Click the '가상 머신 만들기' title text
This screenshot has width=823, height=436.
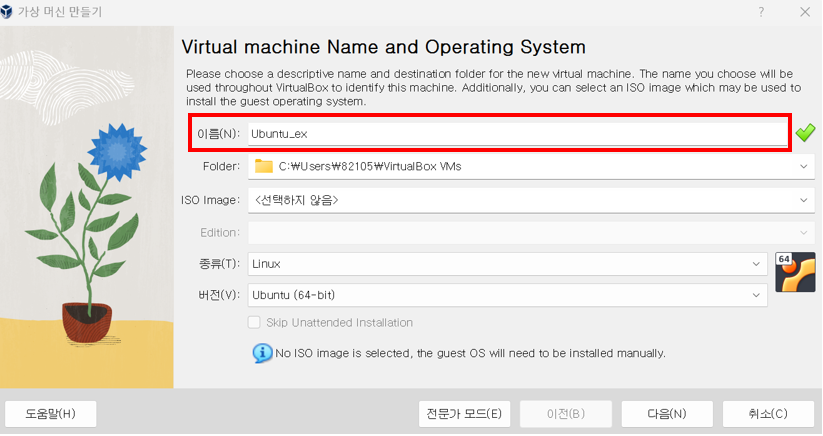(60, 12)
